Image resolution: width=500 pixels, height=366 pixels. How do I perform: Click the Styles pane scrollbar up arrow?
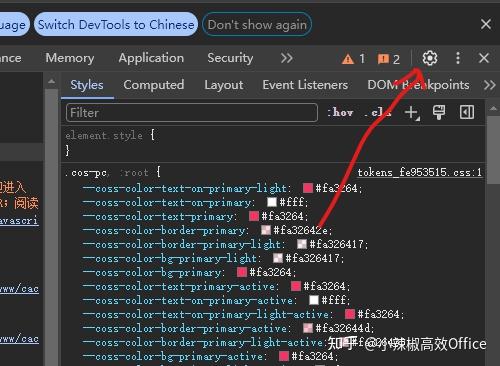(493, 108)
